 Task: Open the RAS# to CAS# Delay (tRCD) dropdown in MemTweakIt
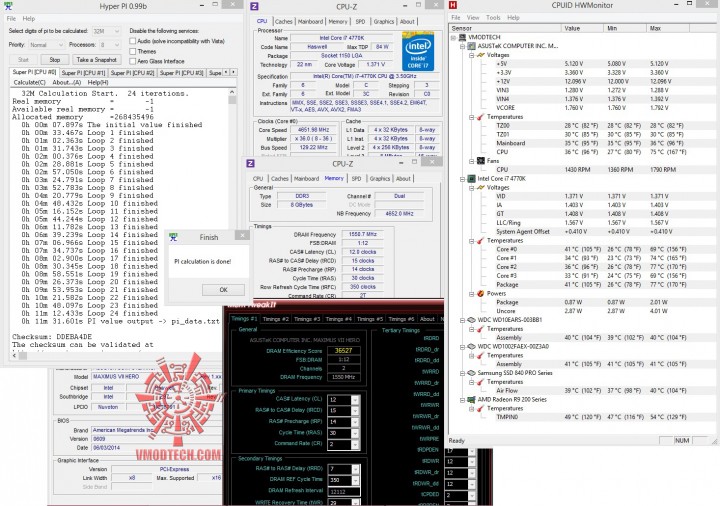point(355,410)
